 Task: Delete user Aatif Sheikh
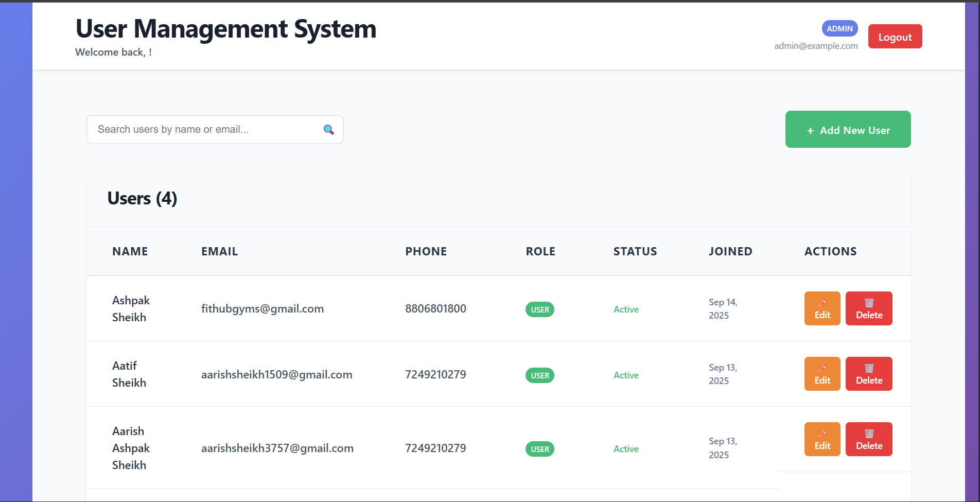869,374
